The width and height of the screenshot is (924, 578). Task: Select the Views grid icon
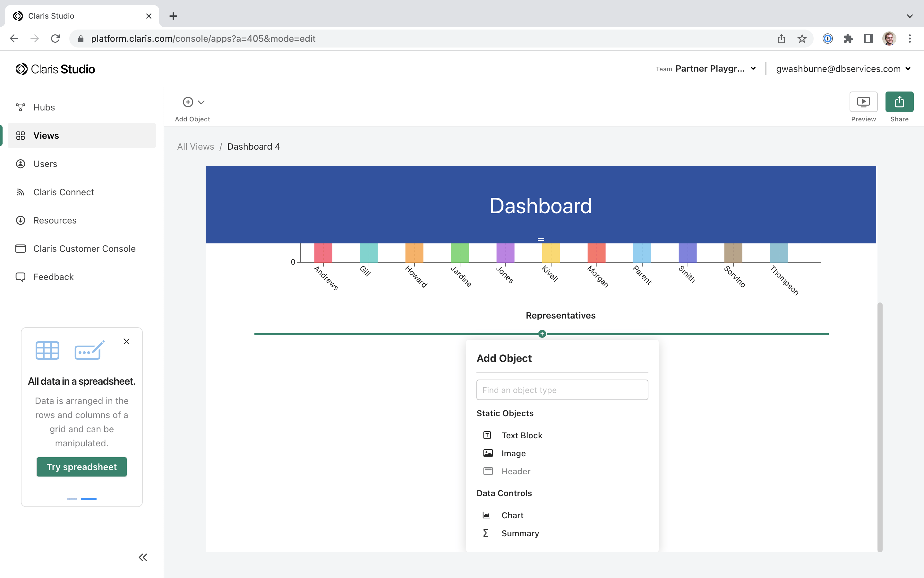(x=21, y=136)
